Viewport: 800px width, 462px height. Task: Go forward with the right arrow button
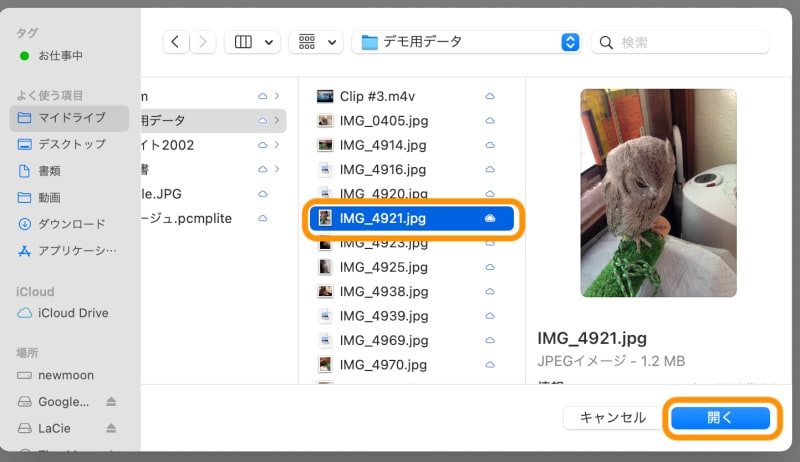point(203,42)
